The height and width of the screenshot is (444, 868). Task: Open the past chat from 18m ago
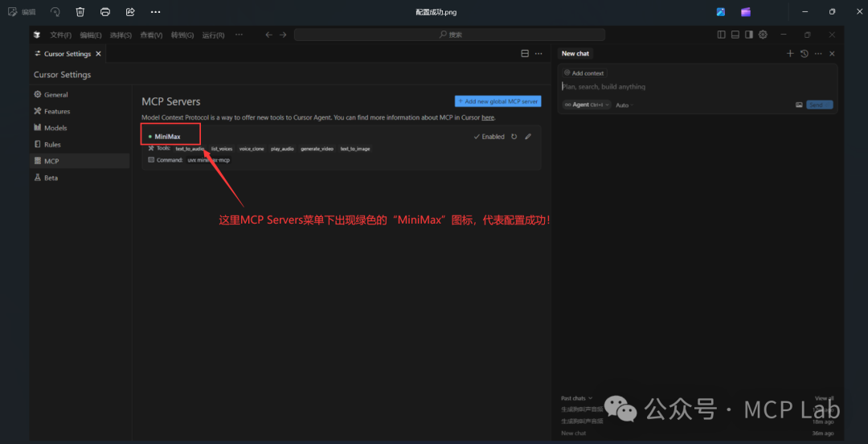(x=698, y=421)
